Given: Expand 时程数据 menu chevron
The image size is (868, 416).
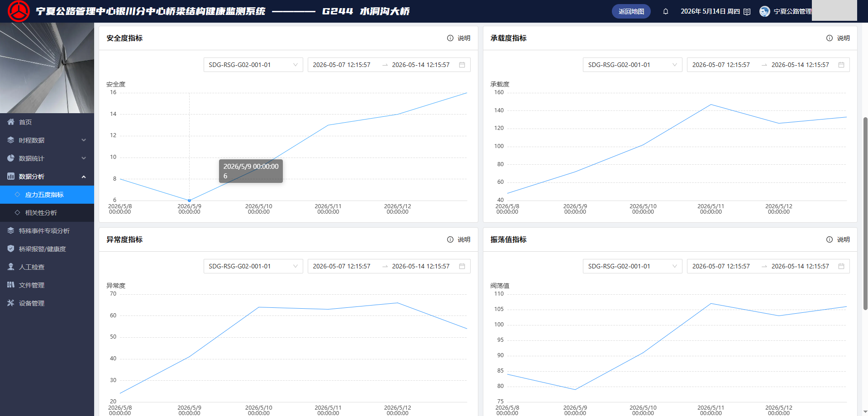Looking at the screenshot, I should [x=84, y=140].
